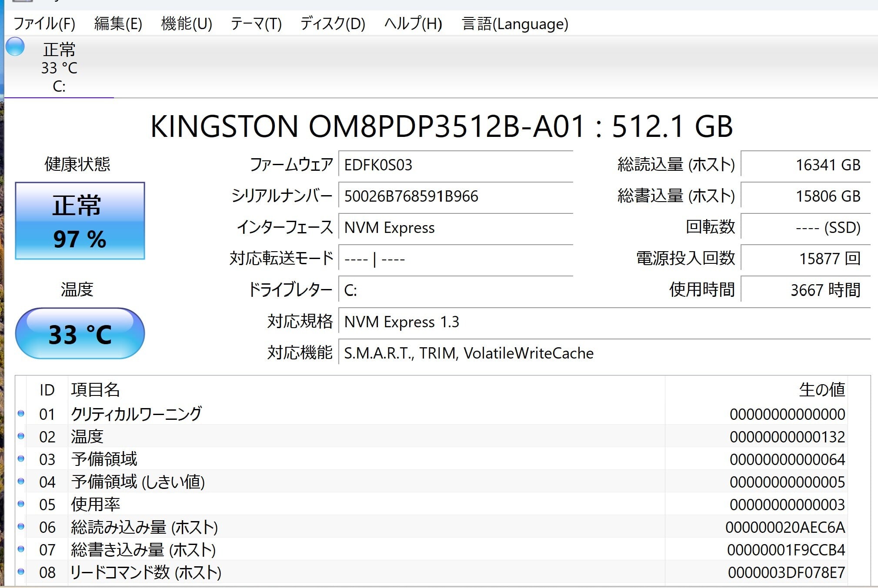
Task: Click the 33 °C temperature button
Action: 80,334
